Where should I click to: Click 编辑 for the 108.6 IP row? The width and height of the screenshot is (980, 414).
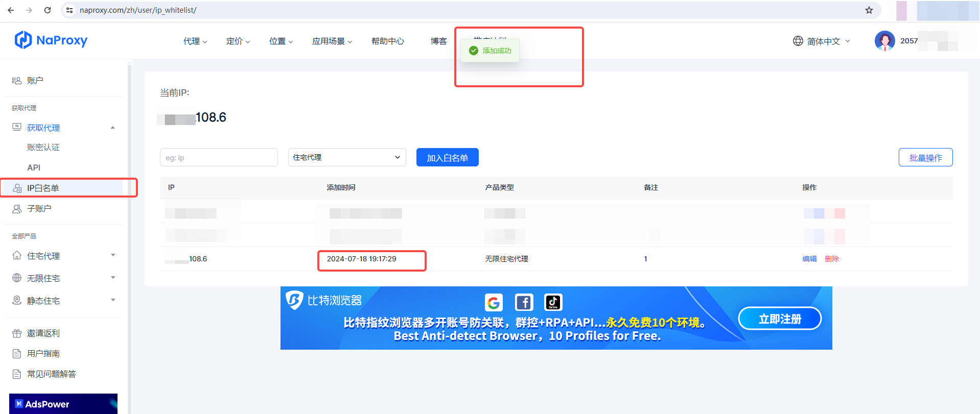(x=810, y=259)
